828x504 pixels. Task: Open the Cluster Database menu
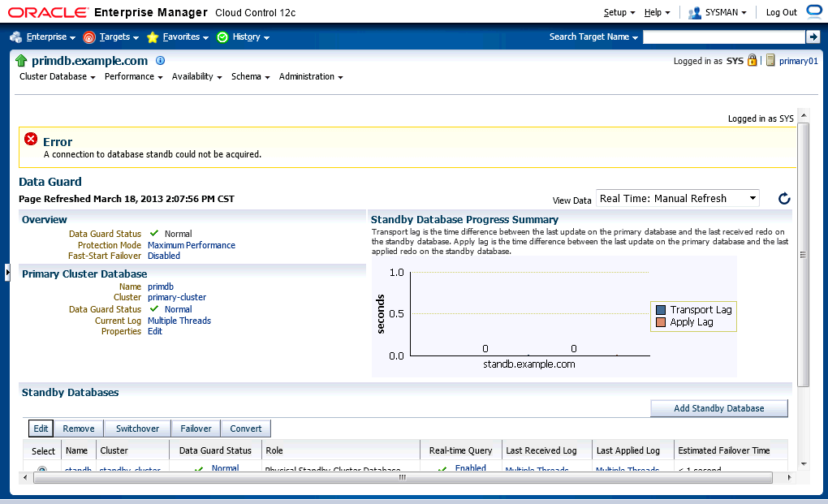coord(58,76)
